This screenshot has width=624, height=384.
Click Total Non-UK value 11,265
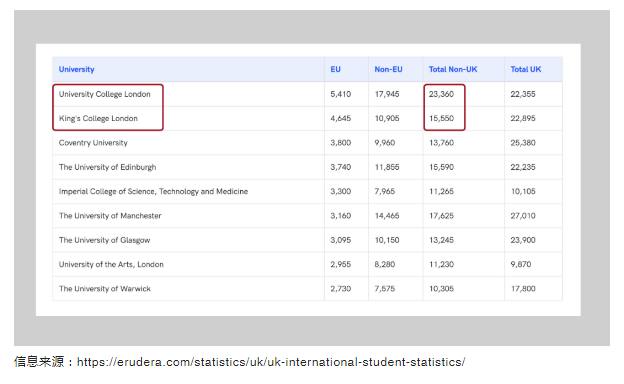coord(441,191)
